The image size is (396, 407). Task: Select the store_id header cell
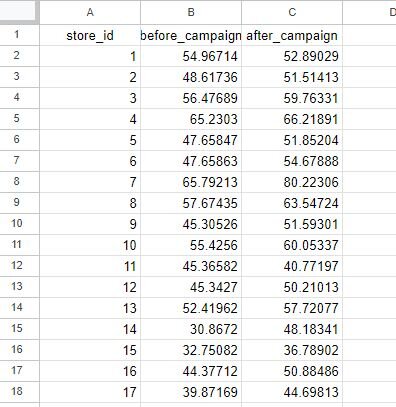90,35
